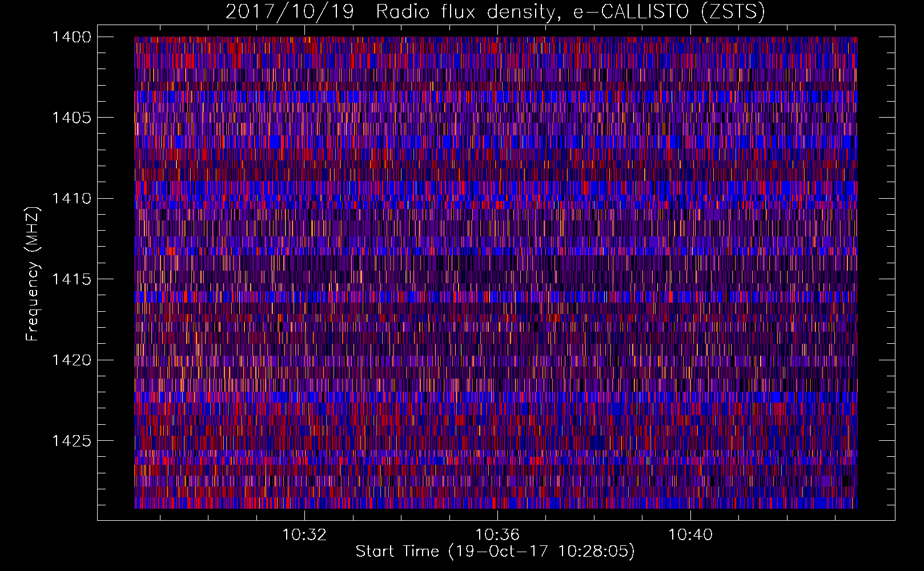Click the 1425 frequency tick label
This screenshot has height=571, width=924.
71,441
